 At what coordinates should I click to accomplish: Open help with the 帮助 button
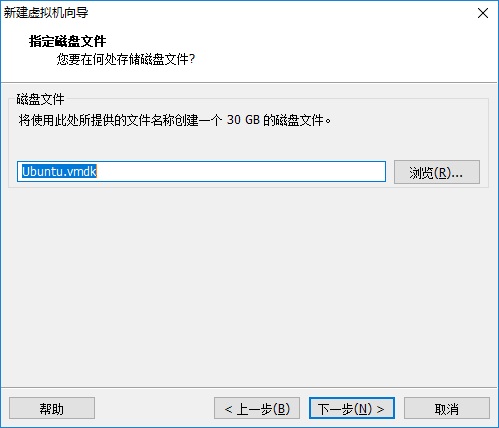[x=52, y=408]
